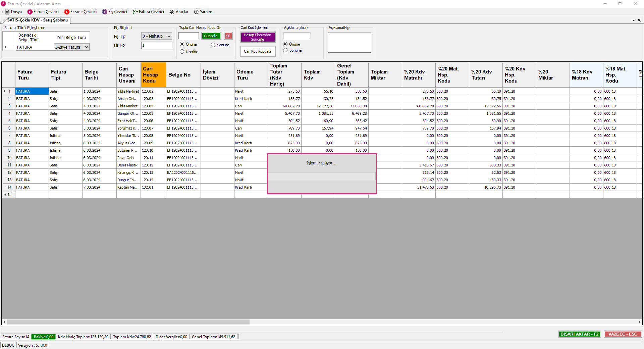Click the Açıklama(Satır) input field
The height and width of the screenshot is (349, 644).
pyautogui.click(x=297, y=36)
